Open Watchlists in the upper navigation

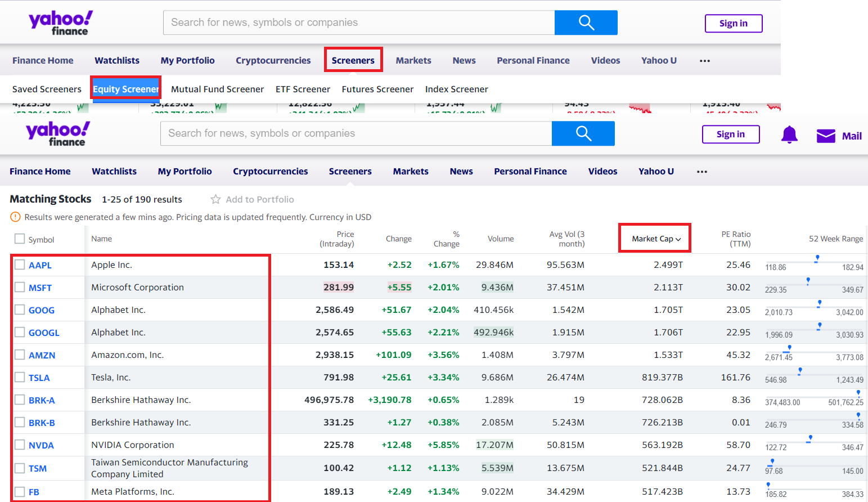(x=117, y=60)
